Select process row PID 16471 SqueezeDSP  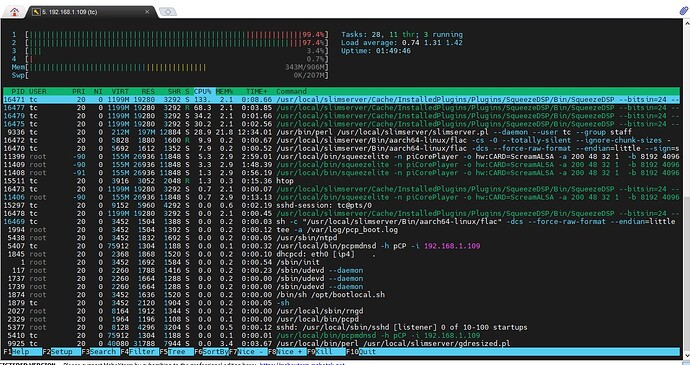coord(341,100)
